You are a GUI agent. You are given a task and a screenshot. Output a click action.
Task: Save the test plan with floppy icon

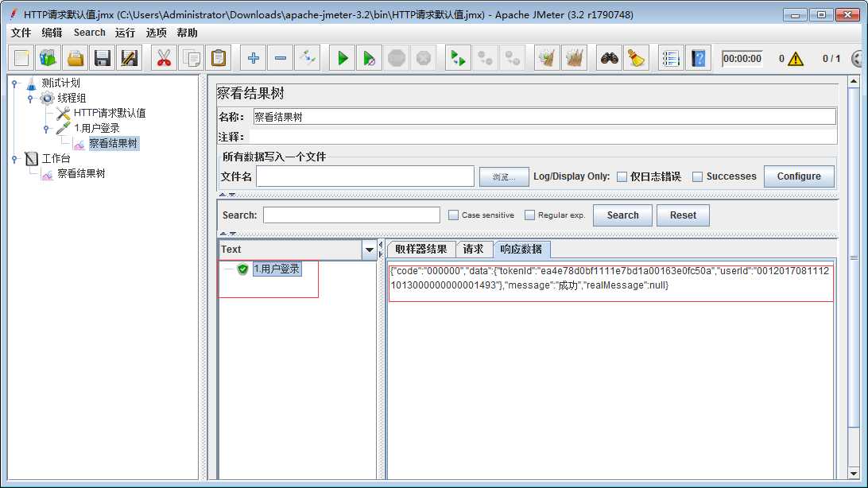coord(103,58)
